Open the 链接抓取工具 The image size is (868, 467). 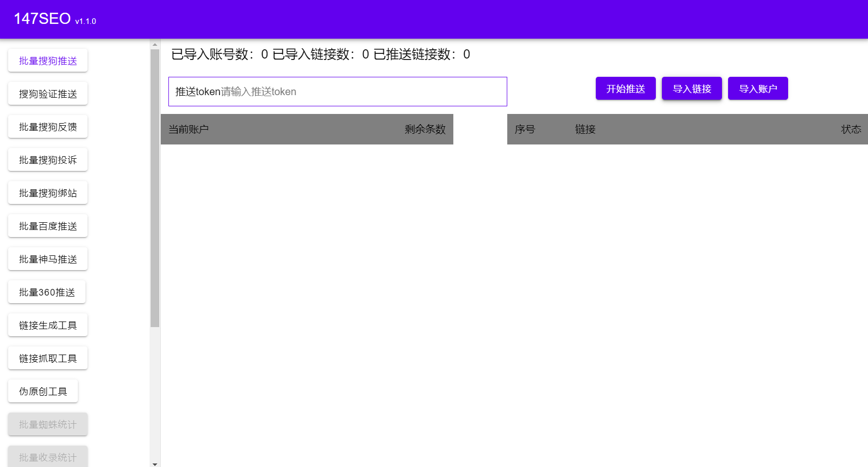(48, 358)
